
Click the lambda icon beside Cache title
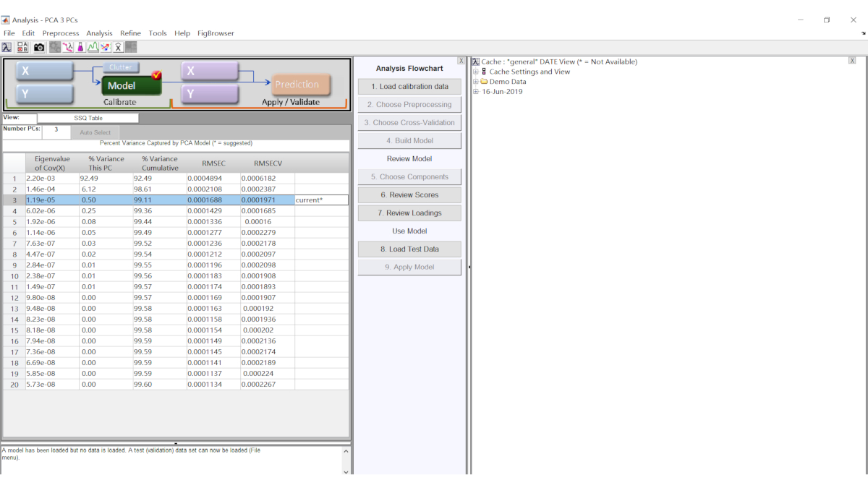click(476, 62)
